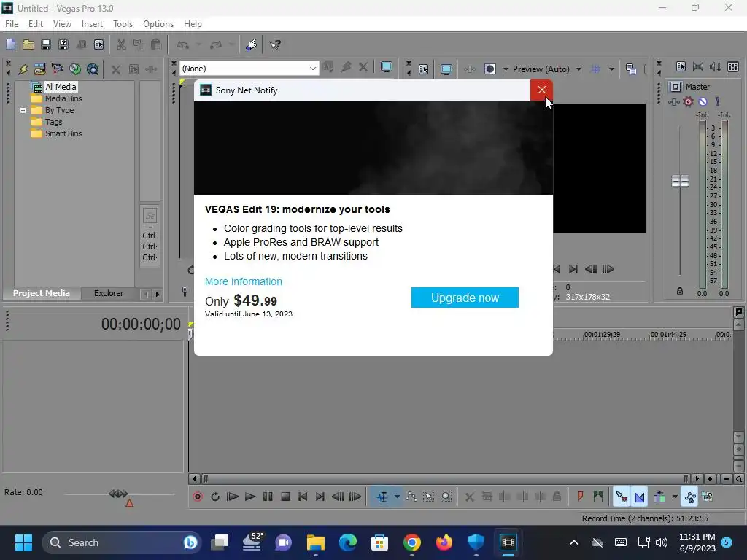747x560 pixels.
Task: Click the Capture Video camera icon
Action: tap(57, 69)
